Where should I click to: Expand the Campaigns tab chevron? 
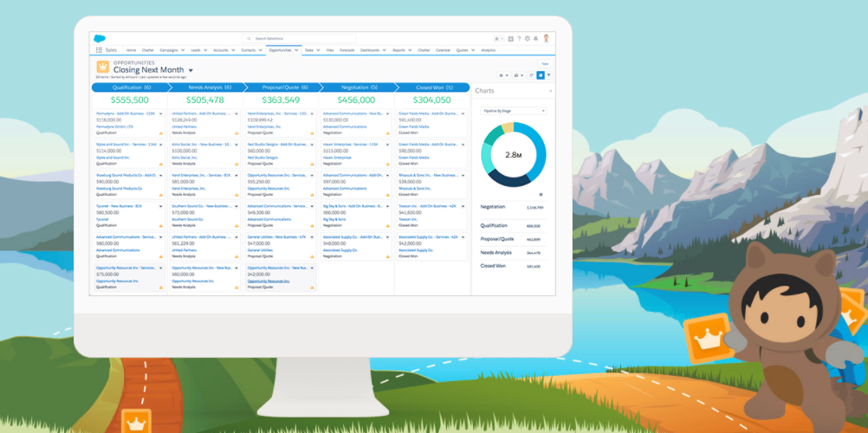click(x=183, y=50)
